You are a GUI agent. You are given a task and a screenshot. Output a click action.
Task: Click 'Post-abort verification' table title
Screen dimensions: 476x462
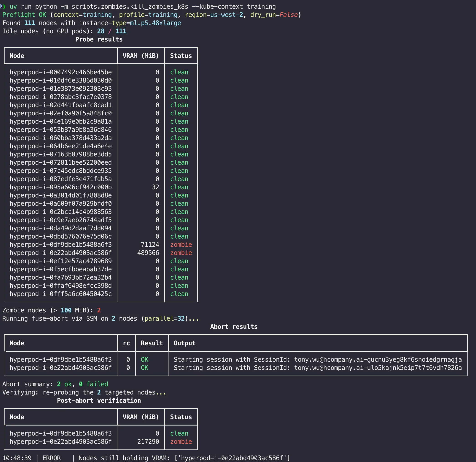click(99, 401)
